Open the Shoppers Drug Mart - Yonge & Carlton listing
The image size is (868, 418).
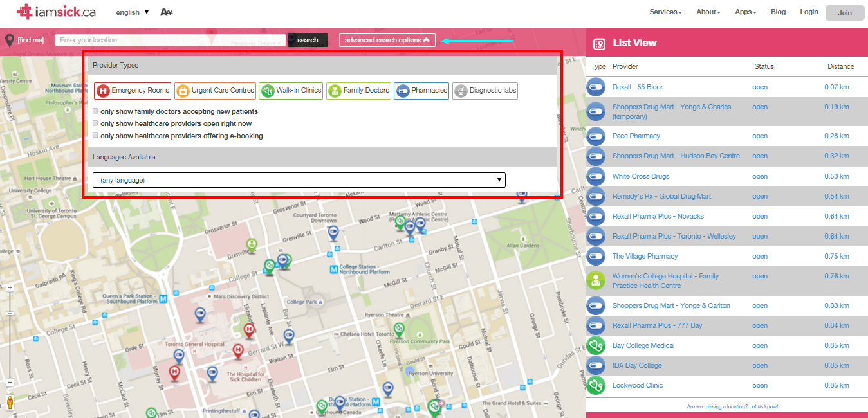click(671, 305)
